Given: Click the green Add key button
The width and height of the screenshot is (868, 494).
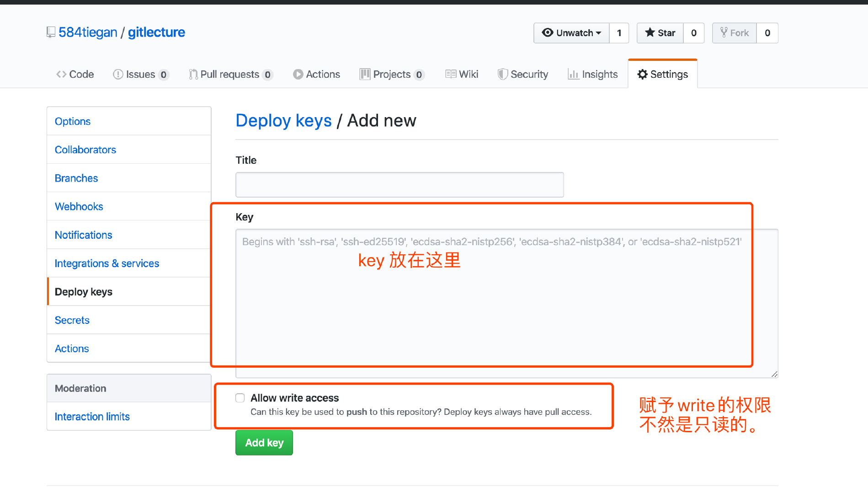Looking at the screenshot, I should point(264,443).
